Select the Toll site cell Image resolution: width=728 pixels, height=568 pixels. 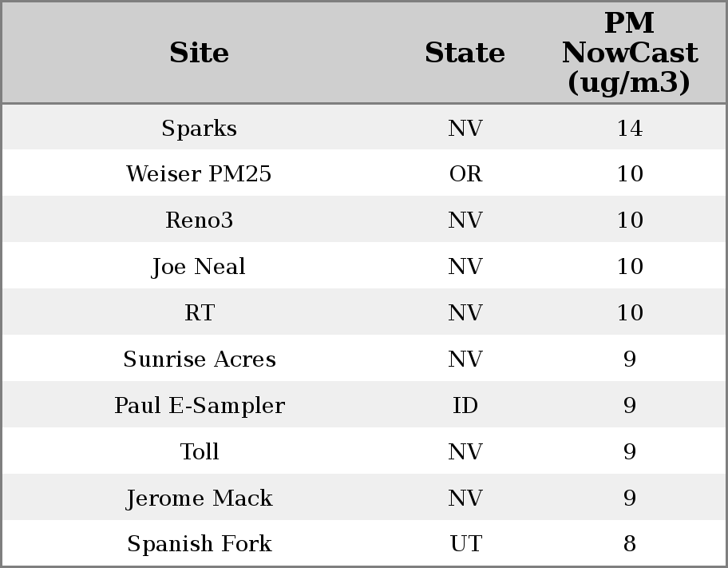tap(200, 452)
